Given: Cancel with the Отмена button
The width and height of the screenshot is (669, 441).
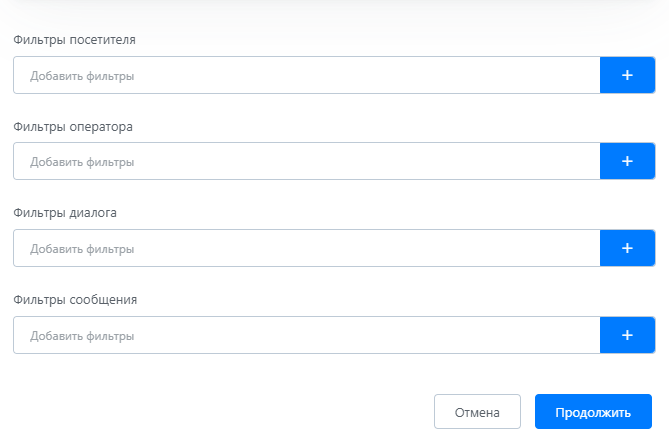Looking at the screenshot, I should point(477,412).
